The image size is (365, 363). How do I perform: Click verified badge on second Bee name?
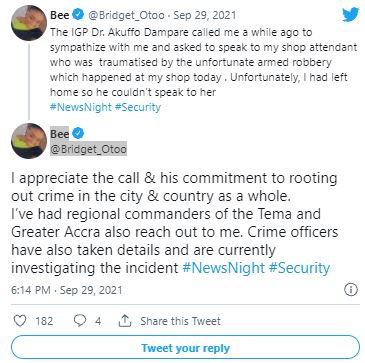click(x=78, y=134)
